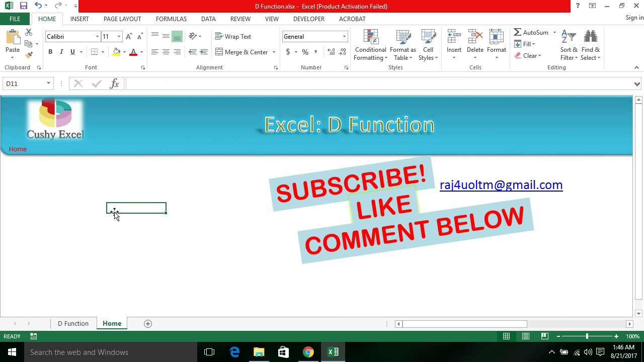Switch to Page Break Preview in the status bar

tap(544, 336)
